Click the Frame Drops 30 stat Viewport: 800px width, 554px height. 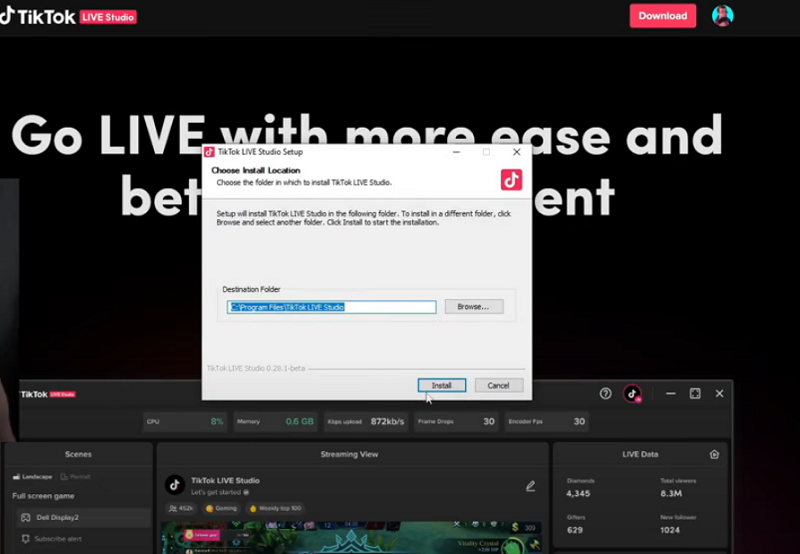456,421
